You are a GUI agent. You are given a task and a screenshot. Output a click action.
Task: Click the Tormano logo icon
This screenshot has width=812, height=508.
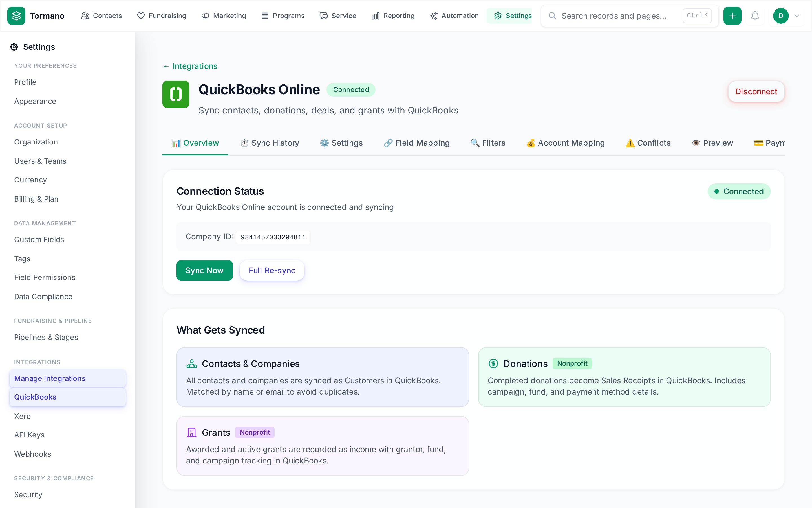(x=16, y=16)
